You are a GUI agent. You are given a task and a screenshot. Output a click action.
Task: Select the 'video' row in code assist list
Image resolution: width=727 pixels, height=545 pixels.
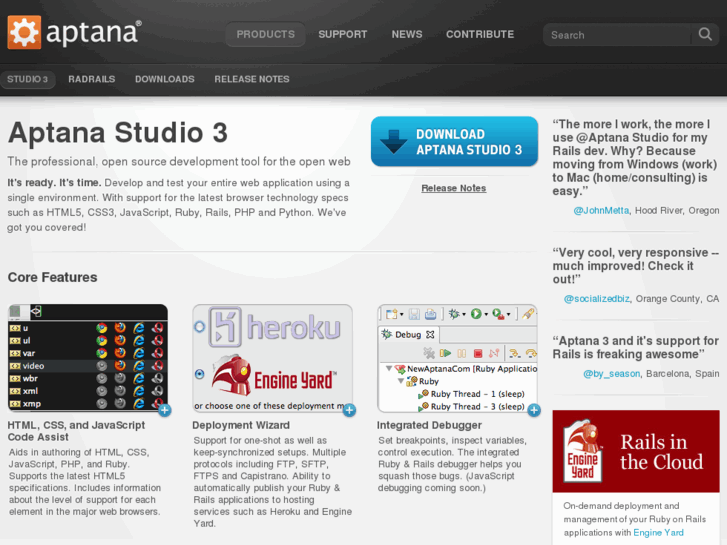(x=88, y=365)
